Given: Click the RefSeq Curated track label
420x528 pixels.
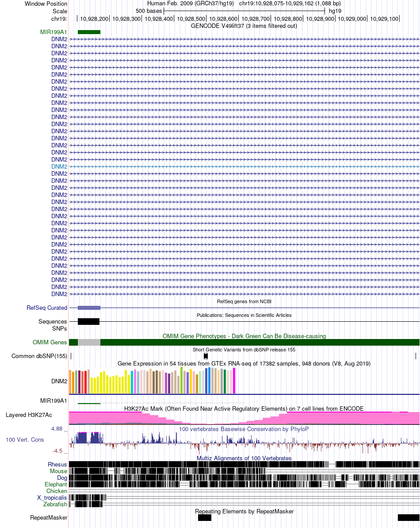Looking at the screenshot, I should pyautogui.click(x=47, y=308).
